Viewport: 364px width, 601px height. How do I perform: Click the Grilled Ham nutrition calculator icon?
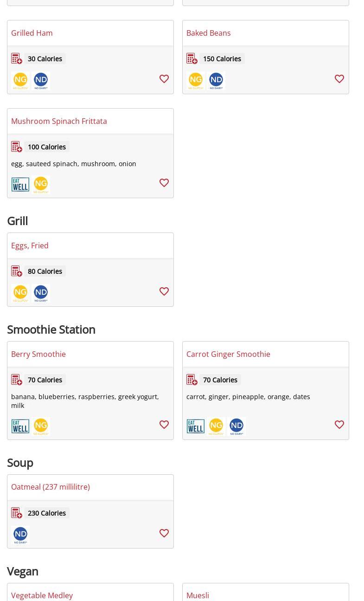click(17, 59)
